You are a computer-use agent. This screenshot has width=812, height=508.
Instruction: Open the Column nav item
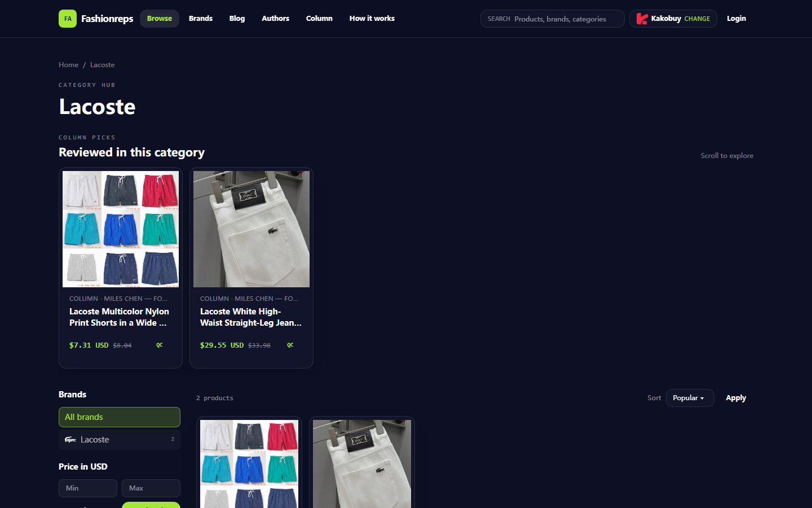tap(319, 19)
